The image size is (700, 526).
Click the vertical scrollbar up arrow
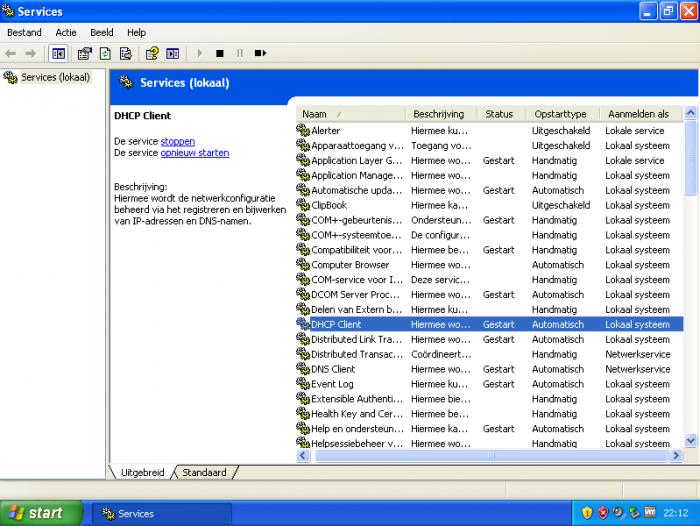point(691,113)
